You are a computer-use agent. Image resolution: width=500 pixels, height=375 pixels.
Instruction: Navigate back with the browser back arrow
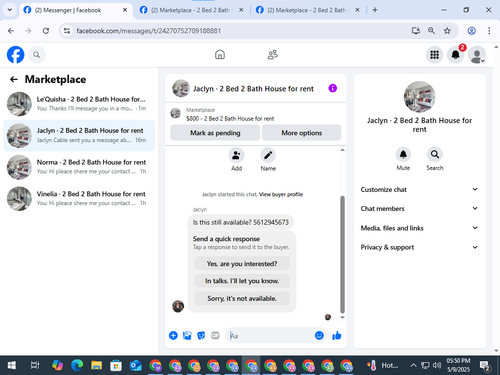pos(11,31)
